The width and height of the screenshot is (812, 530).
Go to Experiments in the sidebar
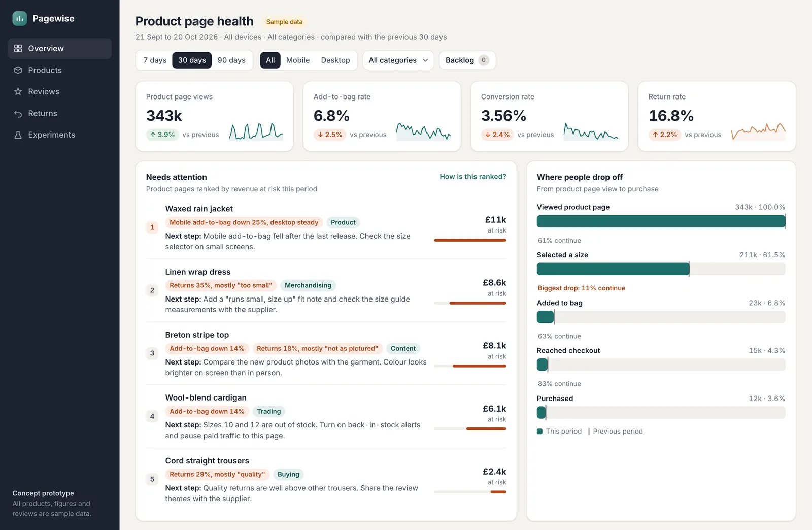pyautogui.click(x=60, y=135)
